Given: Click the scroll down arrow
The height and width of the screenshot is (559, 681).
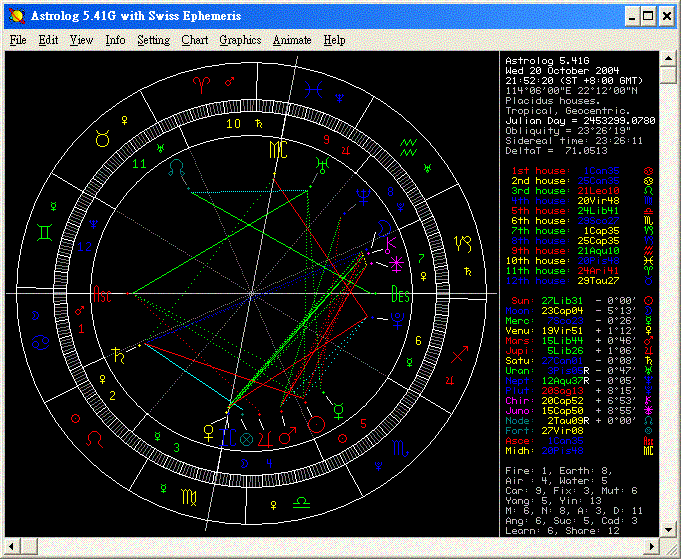Looking at the screenshot, I should (x=668, y=529).
